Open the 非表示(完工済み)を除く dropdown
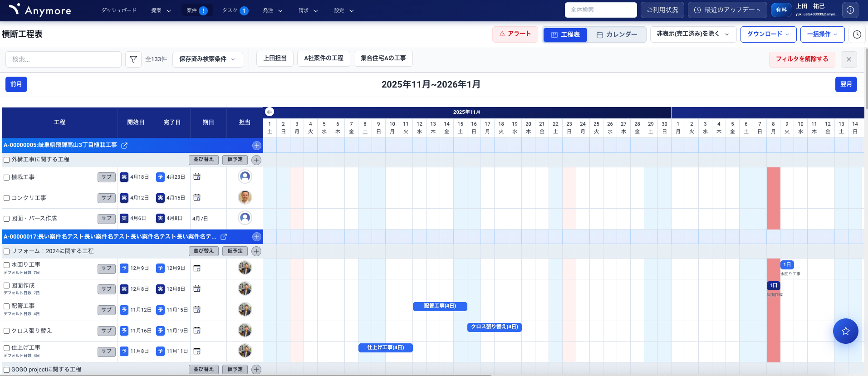This screenshot has width=868, height=376. click(693, 34)
